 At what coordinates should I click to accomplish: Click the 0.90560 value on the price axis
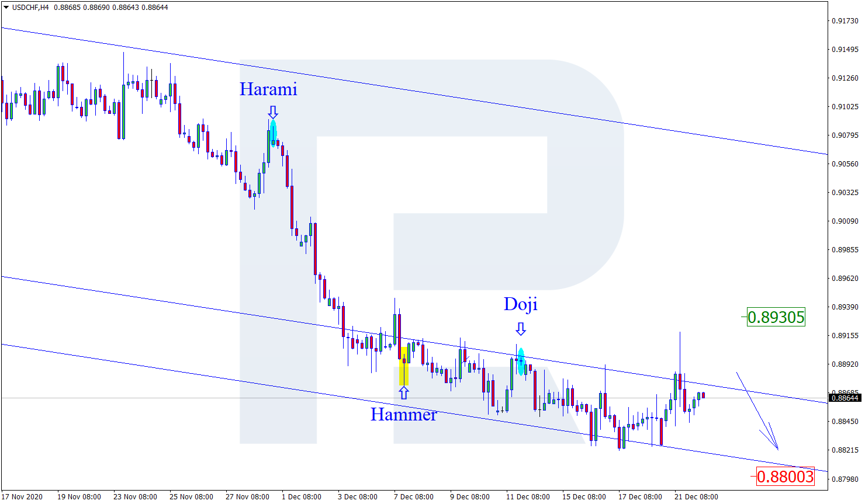click(x=845, y=164)
